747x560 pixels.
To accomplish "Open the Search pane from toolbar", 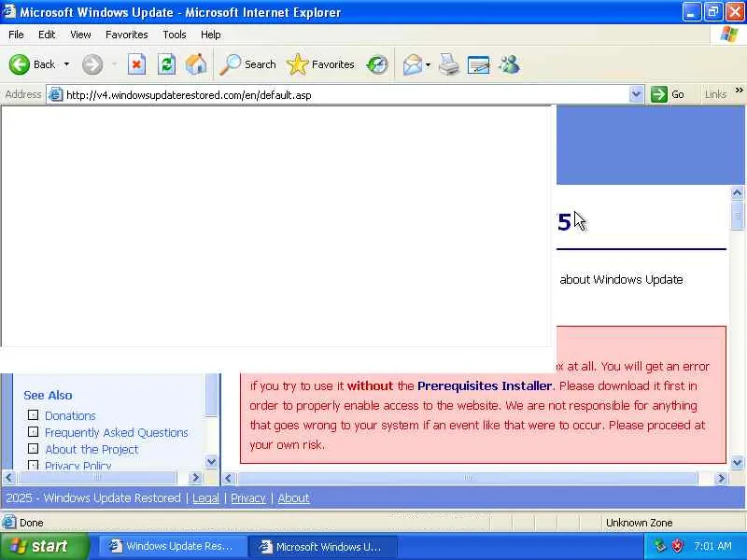I will pyautogui.click(x=247, y=64).
